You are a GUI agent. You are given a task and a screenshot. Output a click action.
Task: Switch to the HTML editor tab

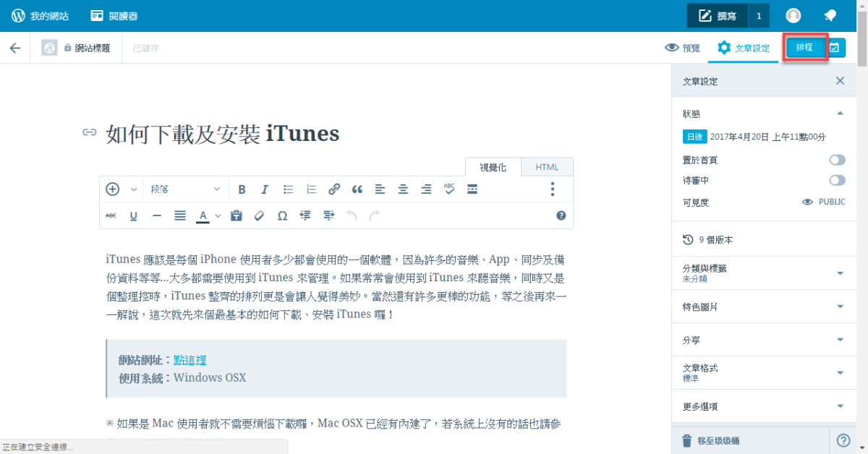[x=547, y=167]
